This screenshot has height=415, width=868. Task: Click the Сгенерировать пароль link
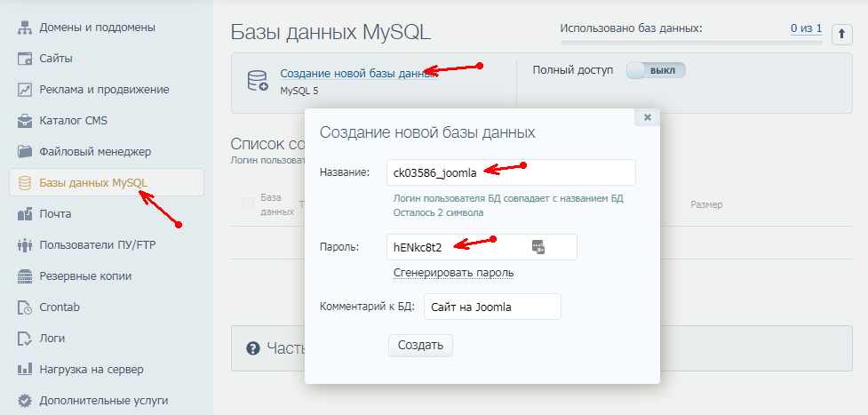(453, 273)
